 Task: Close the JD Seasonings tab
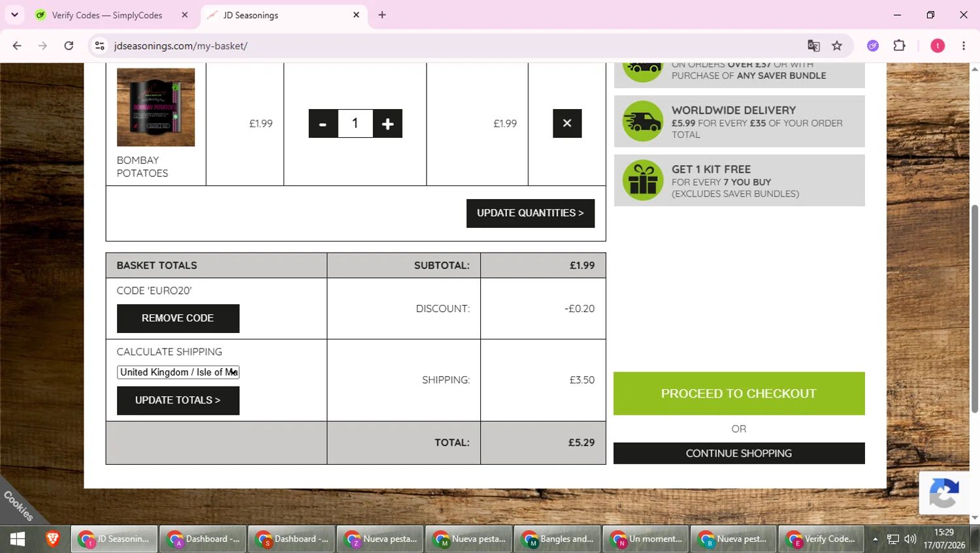point(356,15)
